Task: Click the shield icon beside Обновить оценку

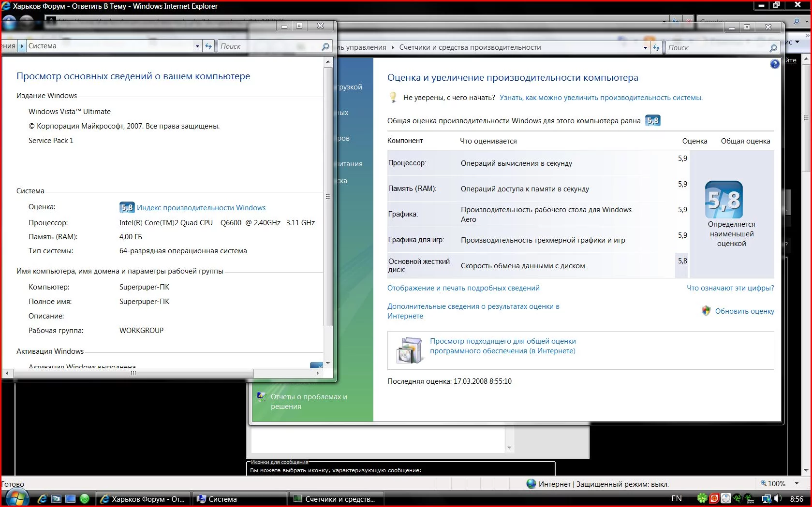Action: pos(706,311)
